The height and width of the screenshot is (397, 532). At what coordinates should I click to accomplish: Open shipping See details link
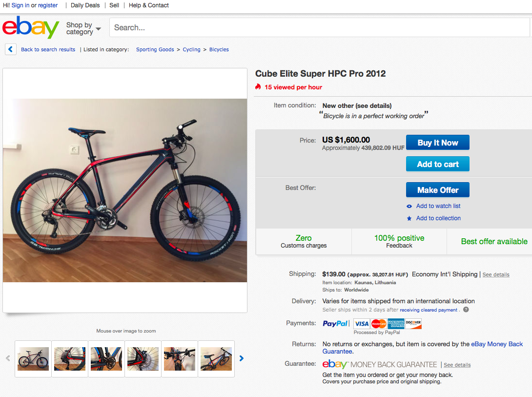(x=496, y=274)
